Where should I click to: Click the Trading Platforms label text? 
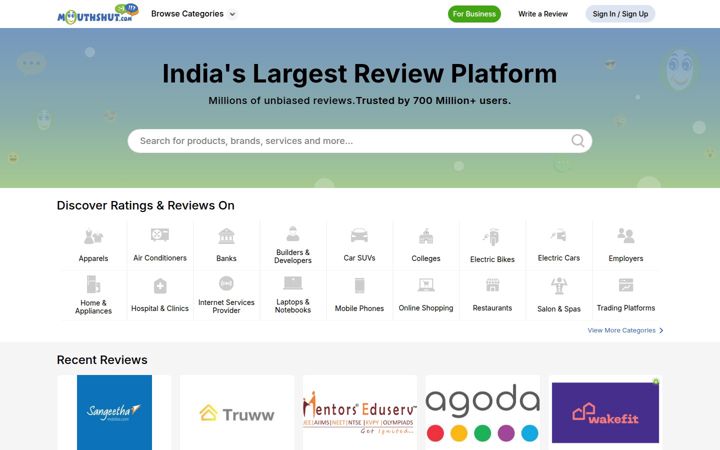626,308
